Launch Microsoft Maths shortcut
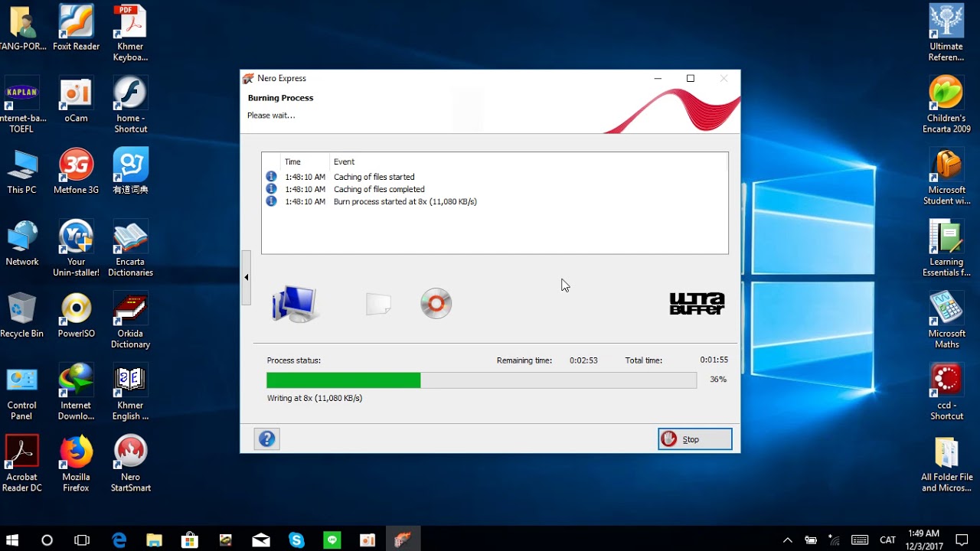This screenshot has width=980, height=551. point(946,321)
